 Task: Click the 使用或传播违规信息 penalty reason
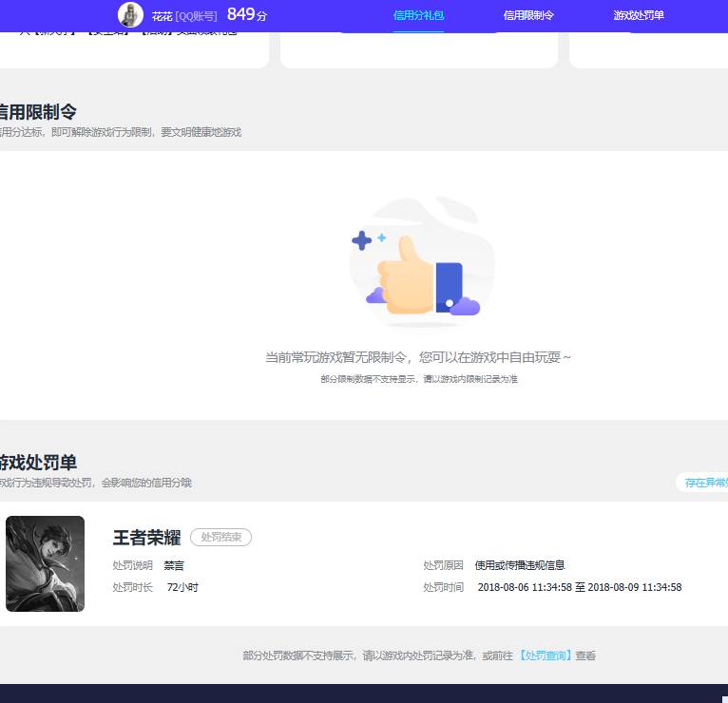tap(520, 564)
